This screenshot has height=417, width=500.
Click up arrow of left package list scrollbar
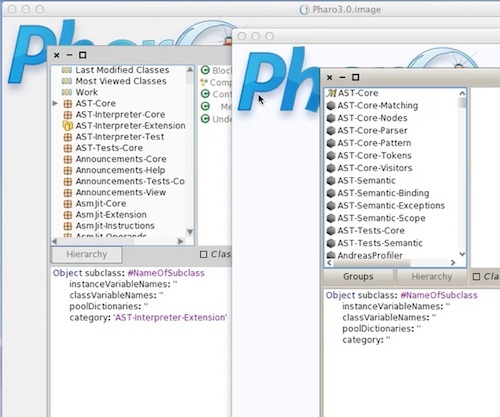point(190,69)
